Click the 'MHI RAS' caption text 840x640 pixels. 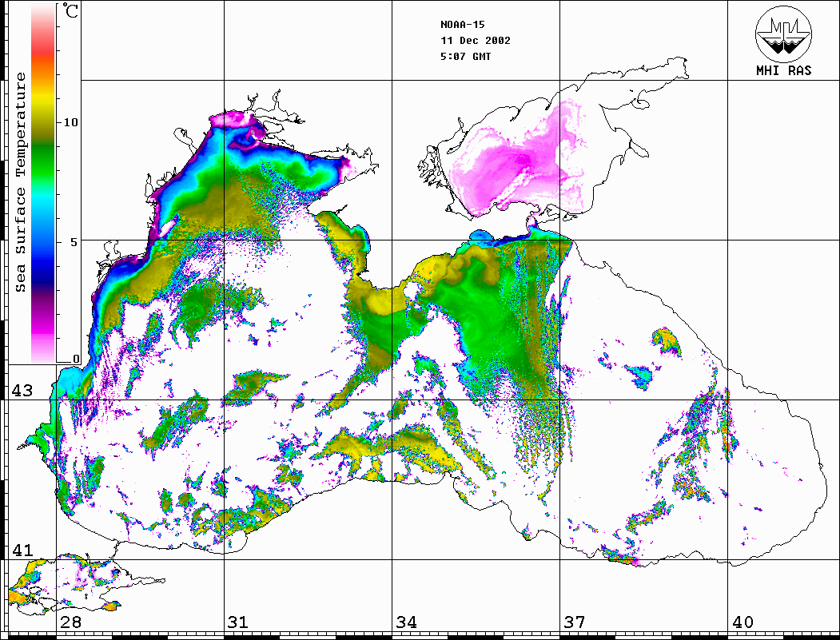784,70
